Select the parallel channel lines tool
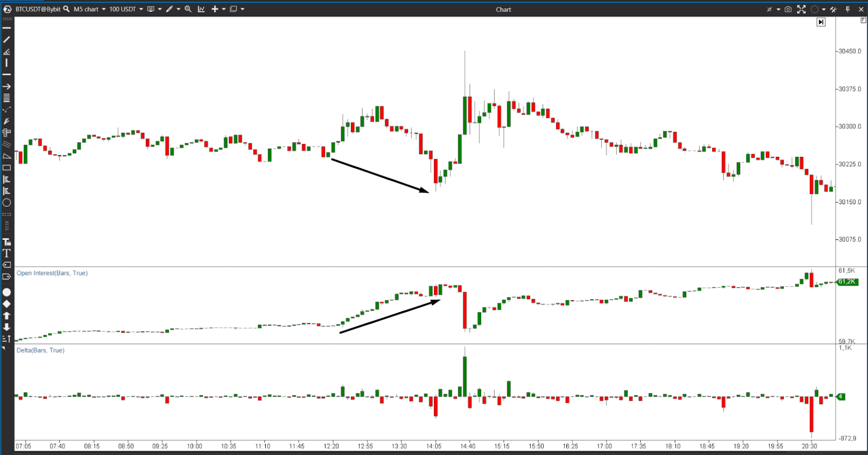The height and width of the screenshot is (455, 868). pos(7,144)
